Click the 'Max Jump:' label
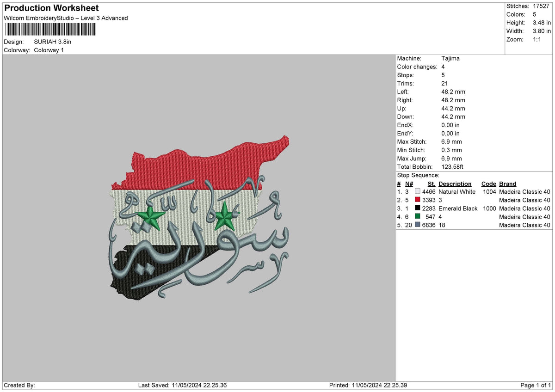Viewport: 555px width, 392px height. coord(411,159)
